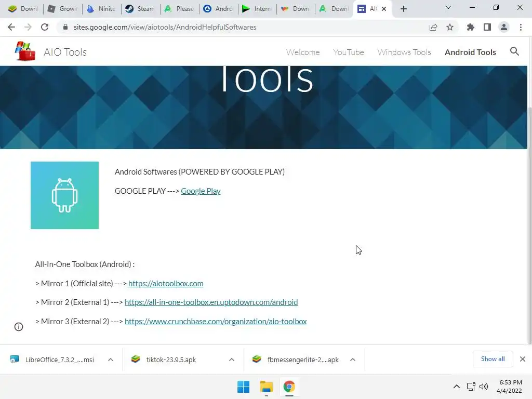Viewport: 532px width, 399px height.
Task: Open Windows Tools navigation item
Action: click(404, 52)
